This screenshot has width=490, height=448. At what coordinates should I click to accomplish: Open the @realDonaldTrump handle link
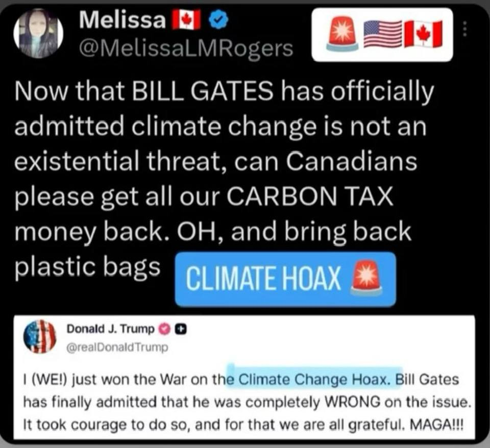click(x=117, y=347)
